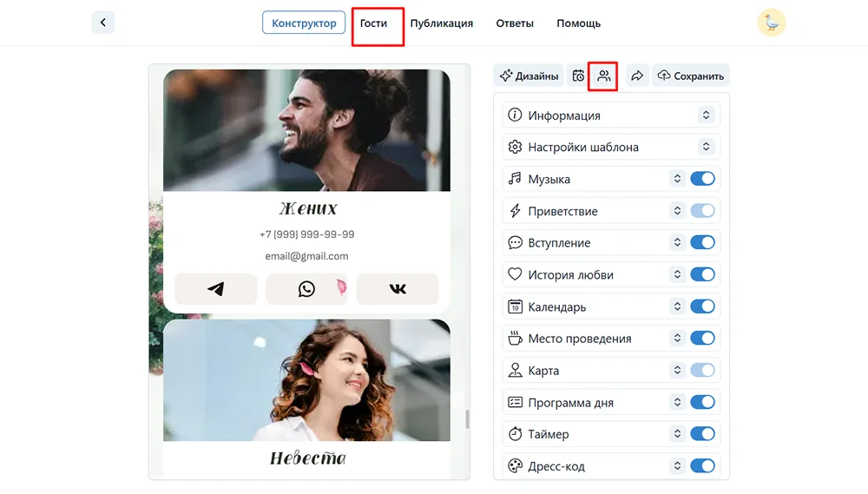Click the Telegram icon under Жених
The image size is (868, 494).
tap(216, 289)
